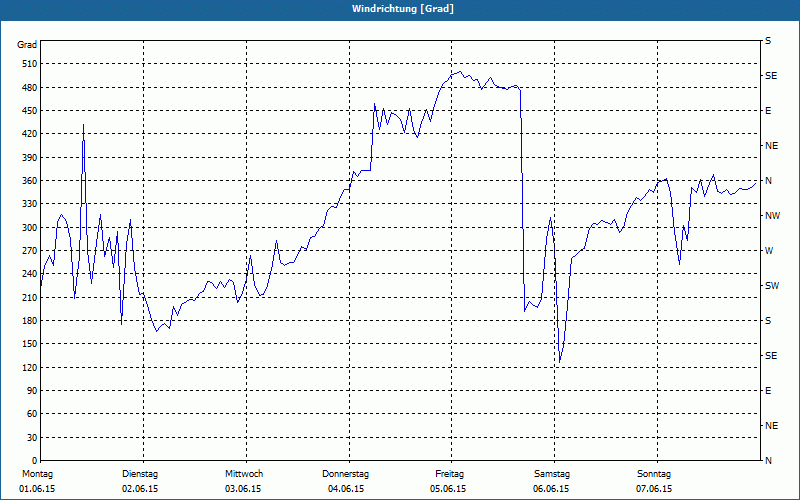
Task: Select the 'Sonntag' day label
Action: [x=654, y=474]
